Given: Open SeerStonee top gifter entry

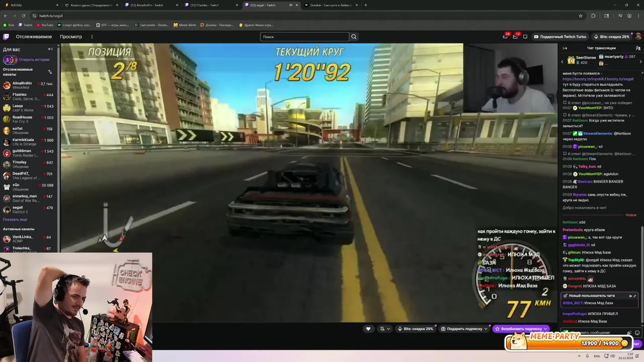Looking at the screenshot, I should [582, 60].
